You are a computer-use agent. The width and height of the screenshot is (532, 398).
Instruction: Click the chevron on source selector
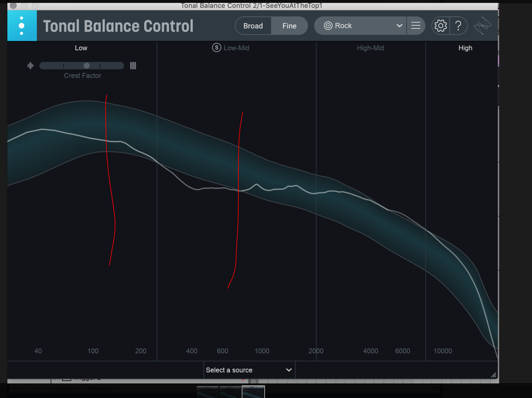[x=289, y=370]
